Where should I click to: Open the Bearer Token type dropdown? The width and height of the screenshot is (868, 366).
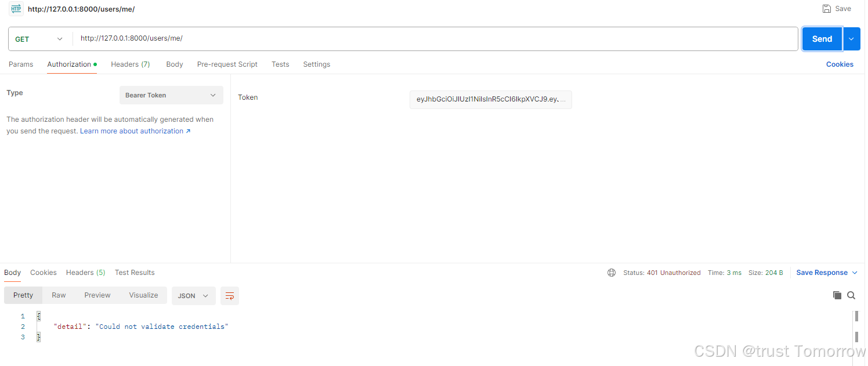[171, 95]
